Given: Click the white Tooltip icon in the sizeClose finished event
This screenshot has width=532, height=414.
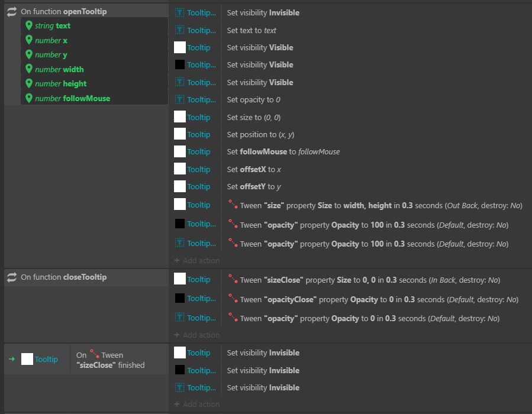Looking at the screenshot, I should (27, 358).
